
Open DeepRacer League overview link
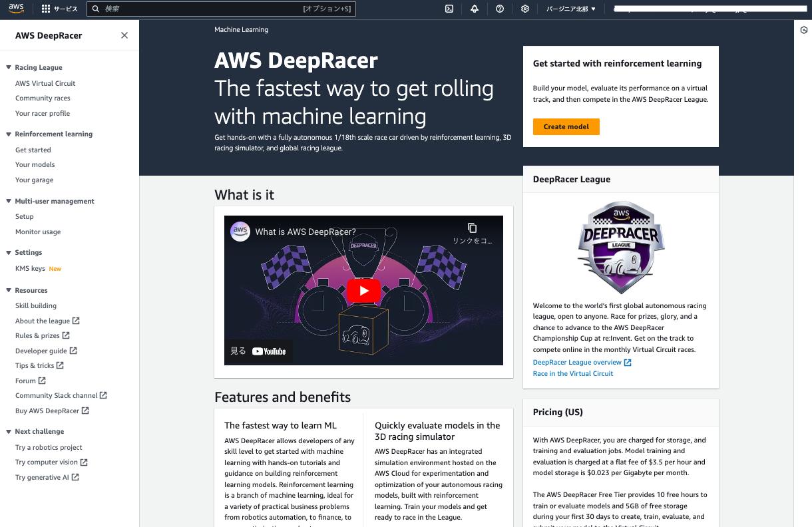[578, 363]
